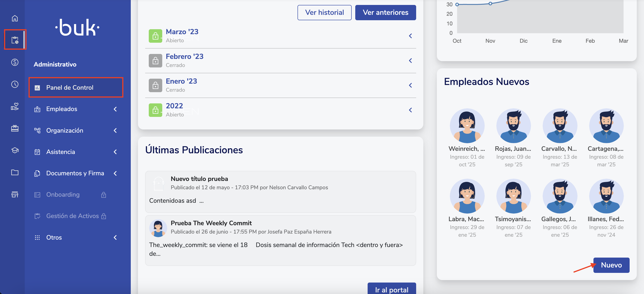Select the gift box icon in rail
The width and height of the screenshot is (644, 294).
(x=15, y=128)
